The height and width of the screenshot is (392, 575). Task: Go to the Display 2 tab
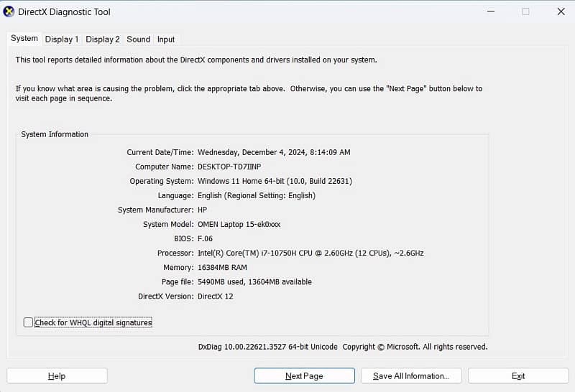(103, 39)
